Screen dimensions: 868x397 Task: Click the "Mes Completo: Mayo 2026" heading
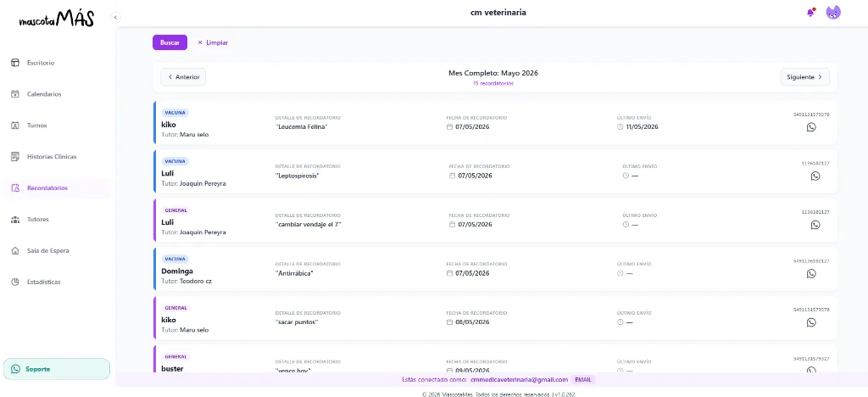(493, 73)
